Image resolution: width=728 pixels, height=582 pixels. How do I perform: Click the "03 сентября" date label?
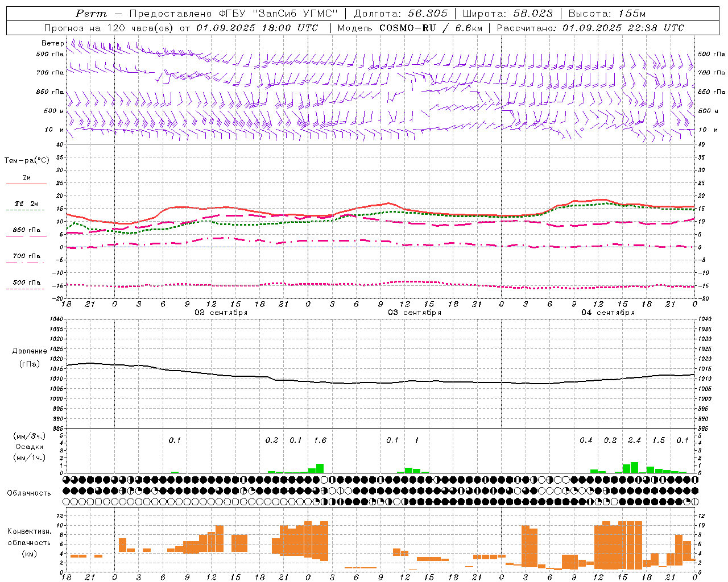coord(414,313)
